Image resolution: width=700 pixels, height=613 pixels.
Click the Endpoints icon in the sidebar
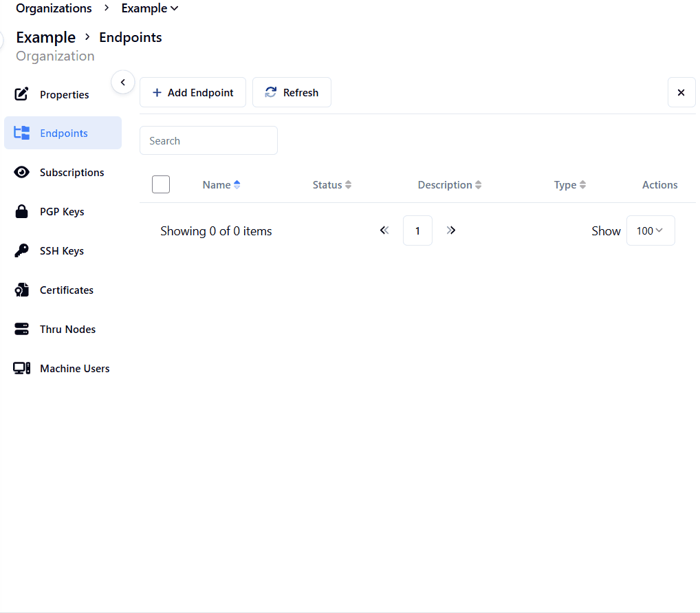click(x=21, y=133)
